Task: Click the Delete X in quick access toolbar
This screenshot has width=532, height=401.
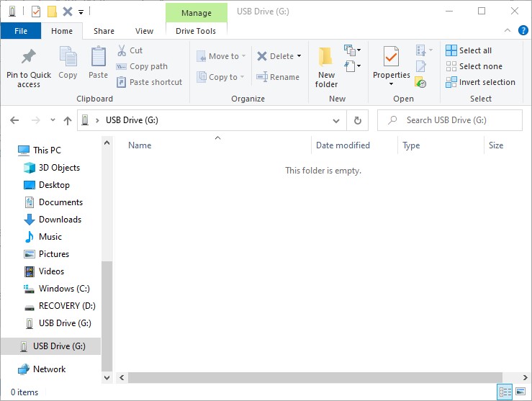Action: (x=68, y=12)
